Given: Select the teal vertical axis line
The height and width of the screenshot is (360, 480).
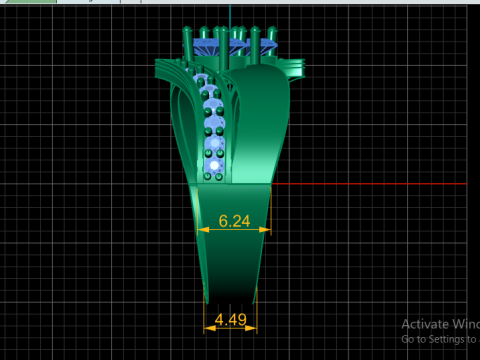Looking at the screenshot, I should point(230,17).
